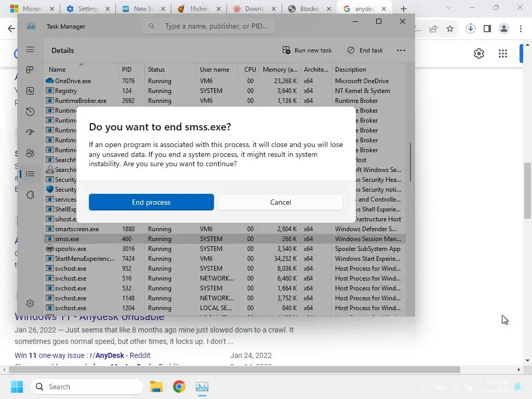Select the spoolsv.exe process row
The width and height of the screenshot is (532, 399).
(224, 249)
